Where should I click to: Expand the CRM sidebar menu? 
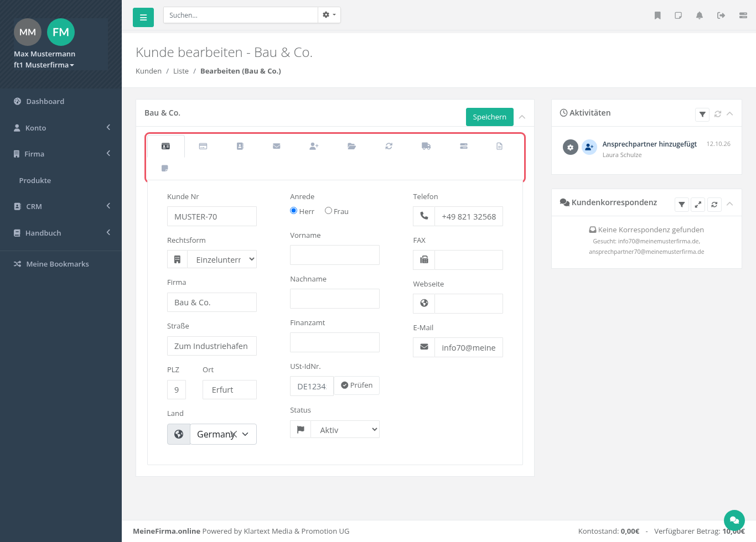point(61,206)
